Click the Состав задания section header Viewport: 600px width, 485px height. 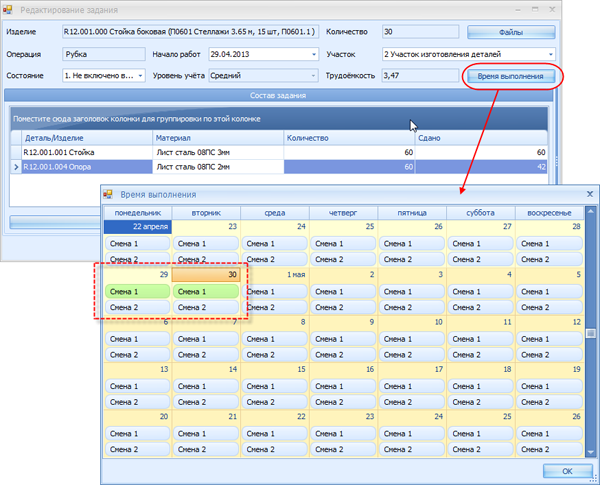click(x=278, y=95)
